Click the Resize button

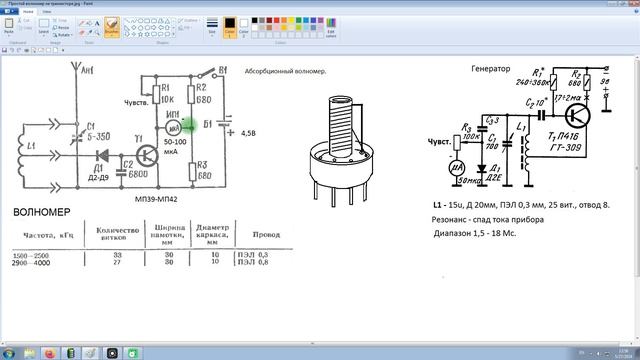coord(61,28)
